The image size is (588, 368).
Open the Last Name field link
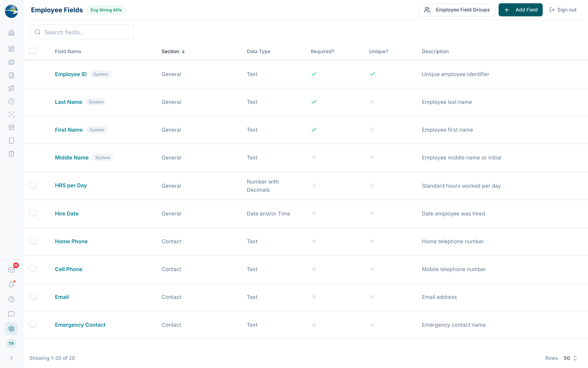[69, 102]
